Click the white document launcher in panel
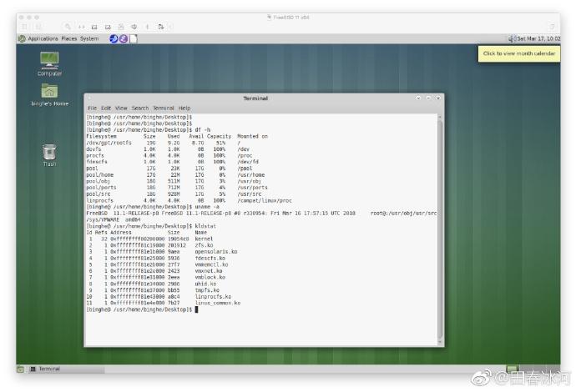 (x=134, y=38)
